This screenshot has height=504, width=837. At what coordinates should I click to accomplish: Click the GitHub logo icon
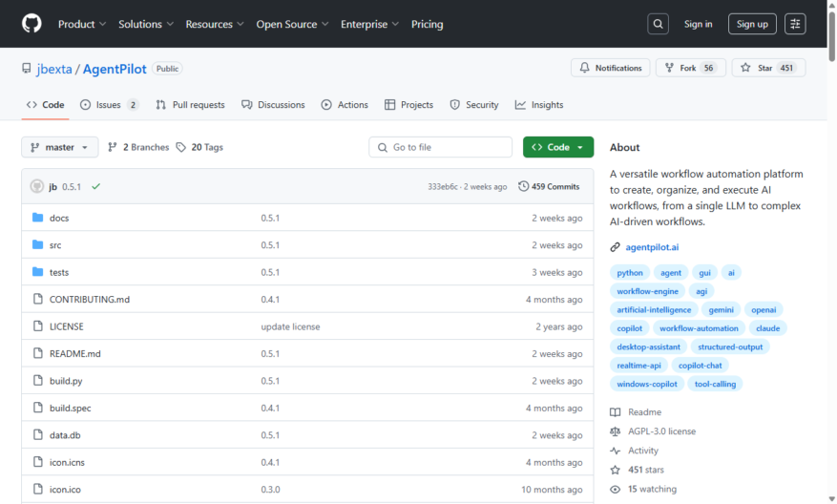[31, 24]
